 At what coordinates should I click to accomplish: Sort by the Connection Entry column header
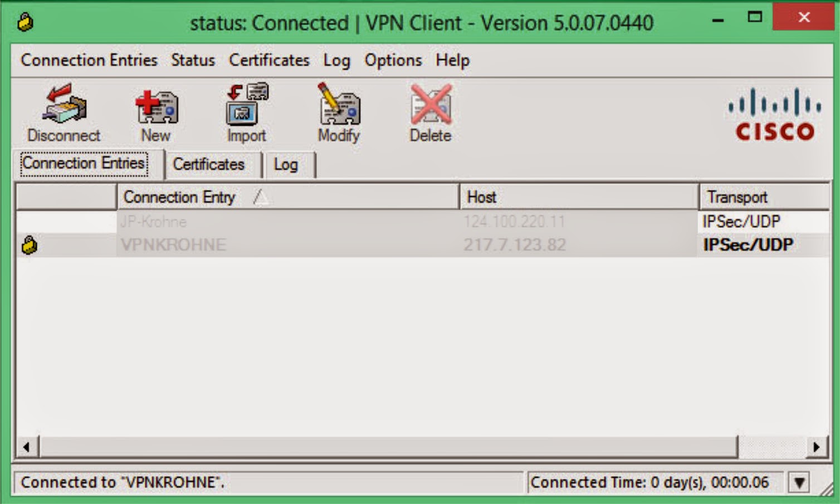tap(288, 197)
